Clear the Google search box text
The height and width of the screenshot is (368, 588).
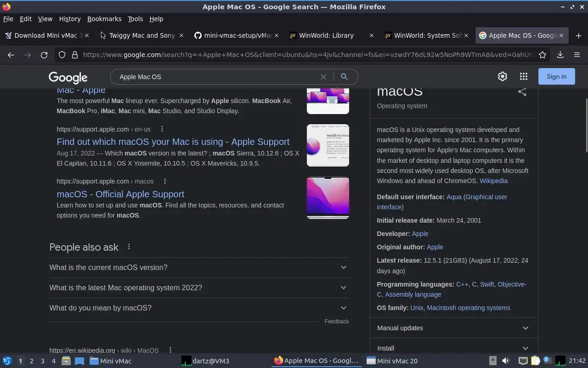click(323, 77)
